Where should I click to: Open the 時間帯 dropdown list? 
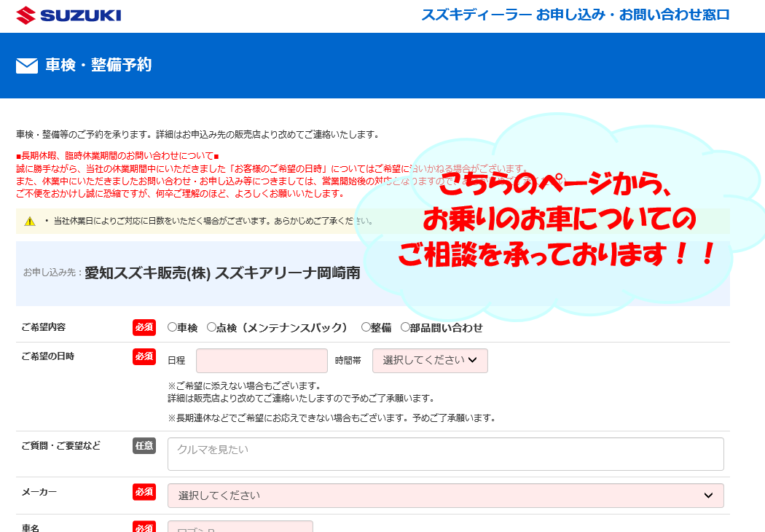click(x=430, y=361)
